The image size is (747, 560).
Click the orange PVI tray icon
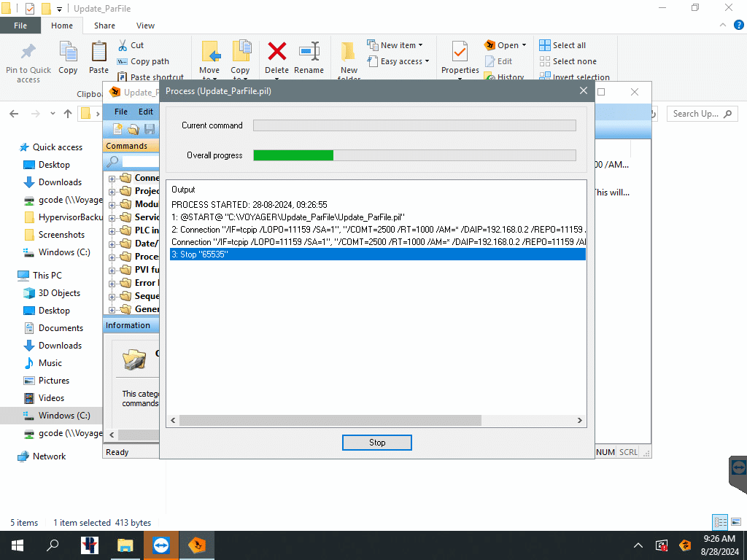pos(685,545)
